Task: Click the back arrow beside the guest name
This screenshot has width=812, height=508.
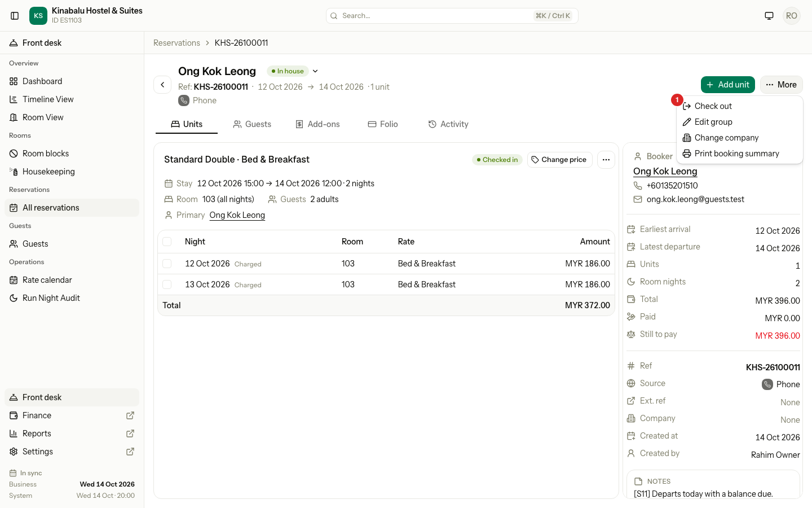Action: click(x=162, y=85)
